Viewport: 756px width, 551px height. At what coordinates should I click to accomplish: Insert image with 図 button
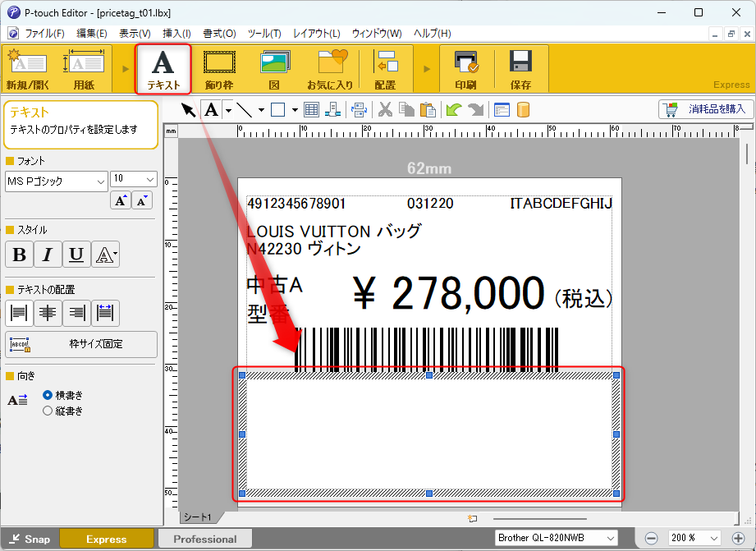point(274,70)
